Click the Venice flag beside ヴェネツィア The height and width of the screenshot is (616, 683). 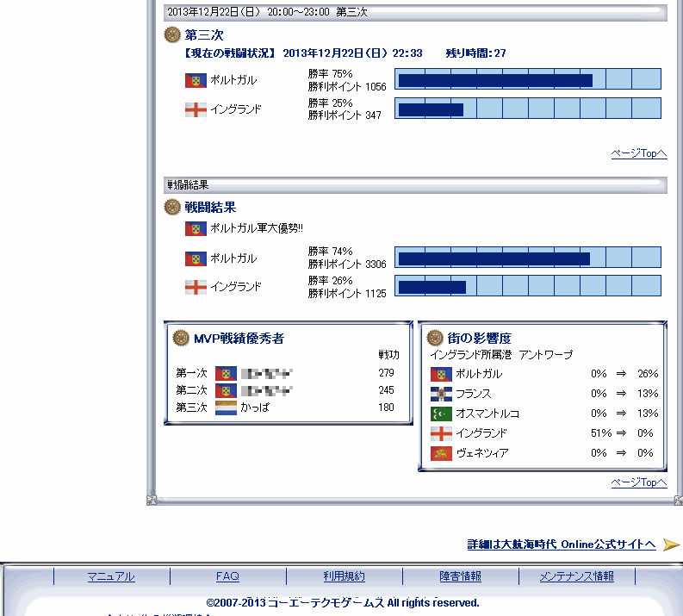[x=441, y=453]
